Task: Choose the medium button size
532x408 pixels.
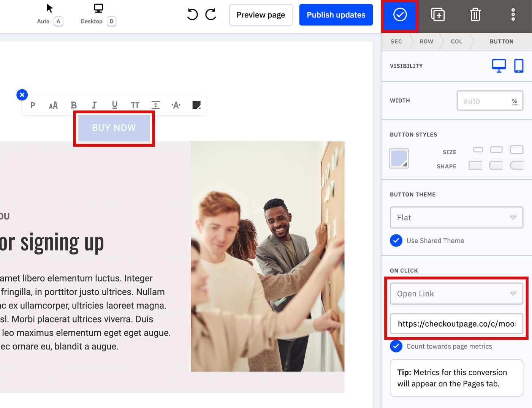Action: pyautogui.click(x=496, y=150)
